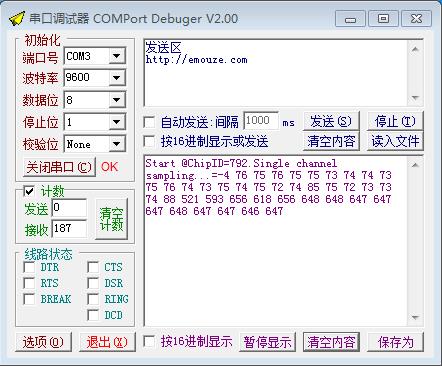Open the 校验位 None parity dropdown
This screenshot has width=442, height=366.
[117, 144]
